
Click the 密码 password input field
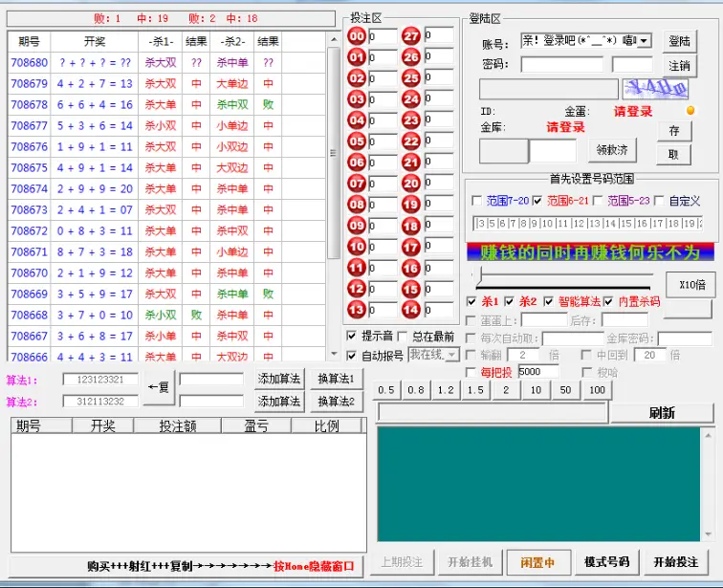561,65
